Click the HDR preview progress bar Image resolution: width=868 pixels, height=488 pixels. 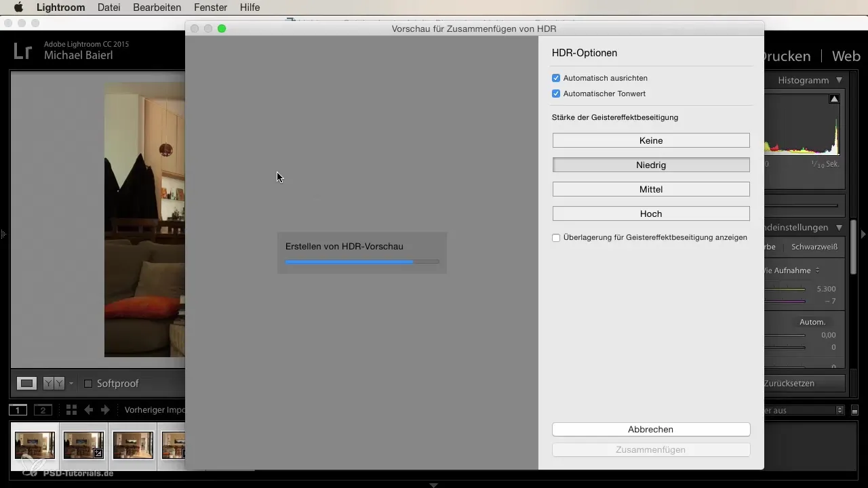(362, 262)
